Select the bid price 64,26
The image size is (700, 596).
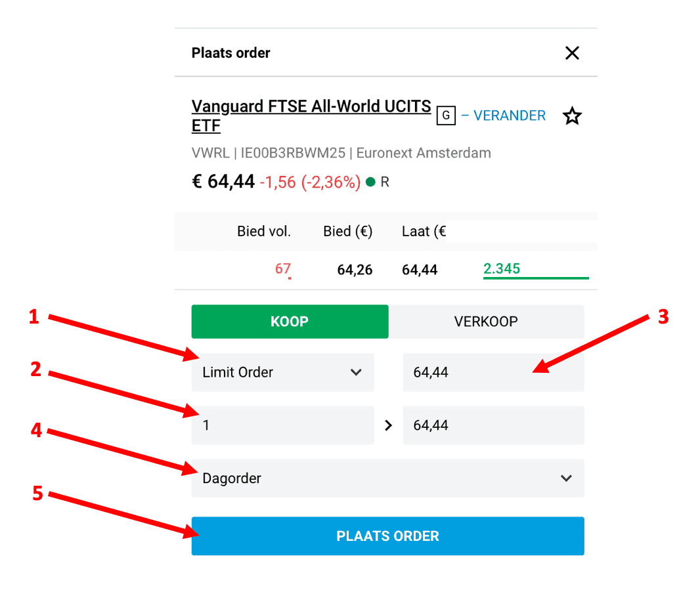tap(355, 270)
